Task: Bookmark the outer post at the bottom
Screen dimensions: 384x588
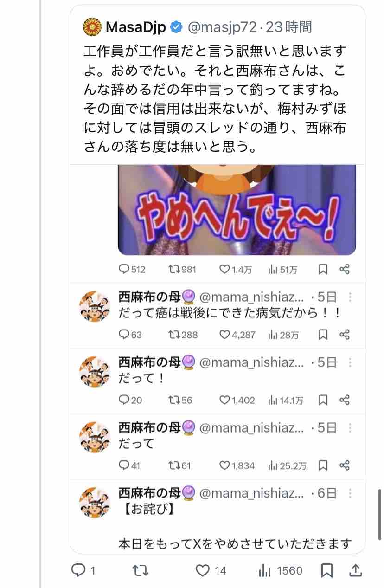Action: 326,570
